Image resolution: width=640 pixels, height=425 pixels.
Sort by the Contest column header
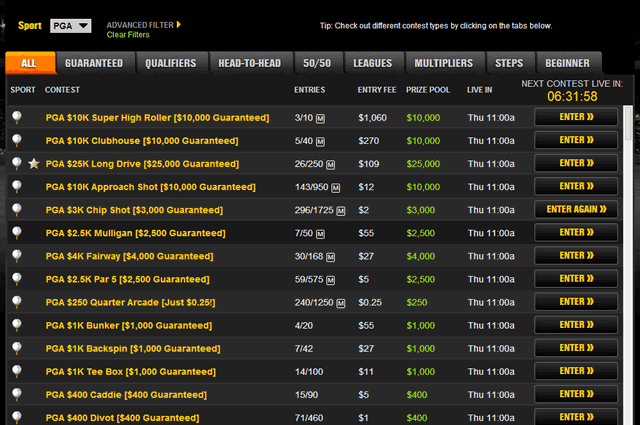coord(62,90)
